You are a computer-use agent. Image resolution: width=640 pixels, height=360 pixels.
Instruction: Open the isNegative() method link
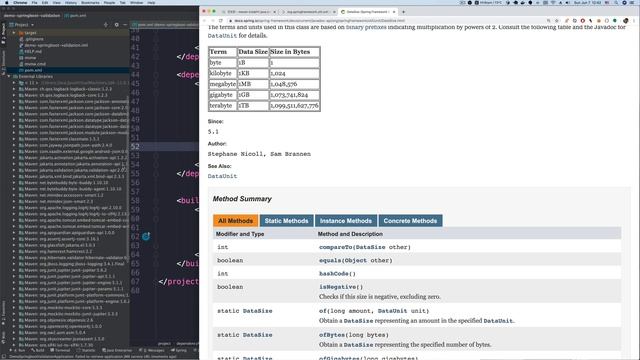click(x=341, y=287)
